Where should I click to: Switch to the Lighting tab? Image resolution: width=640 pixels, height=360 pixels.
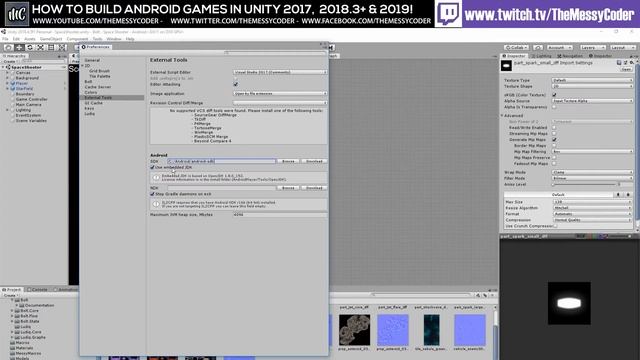tap(541, 56)
